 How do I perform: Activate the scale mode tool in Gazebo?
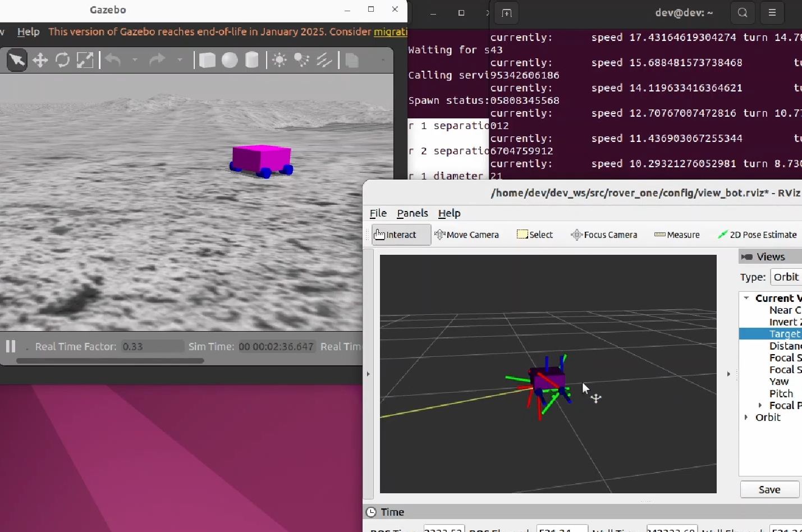point(85,60)
